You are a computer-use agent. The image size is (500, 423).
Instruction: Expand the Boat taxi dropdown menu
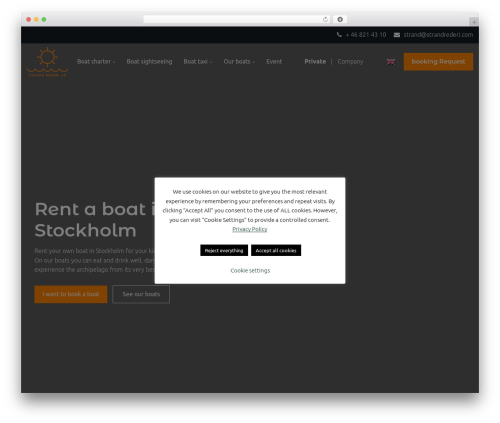[198, 62]
